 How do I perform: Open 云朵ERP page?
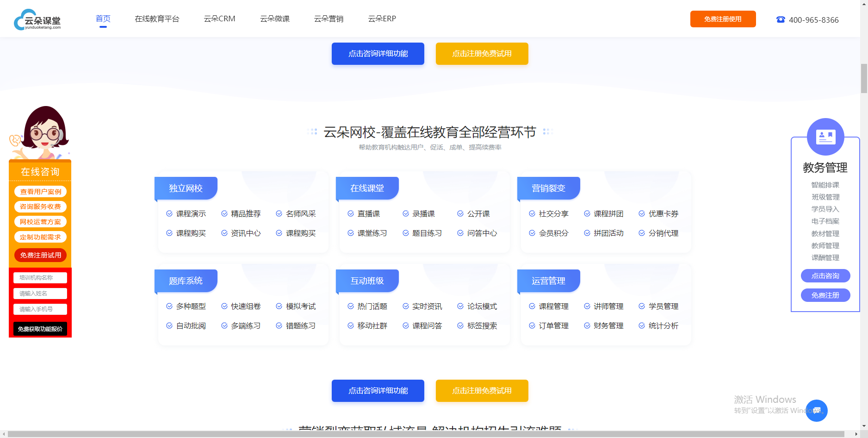382,19
